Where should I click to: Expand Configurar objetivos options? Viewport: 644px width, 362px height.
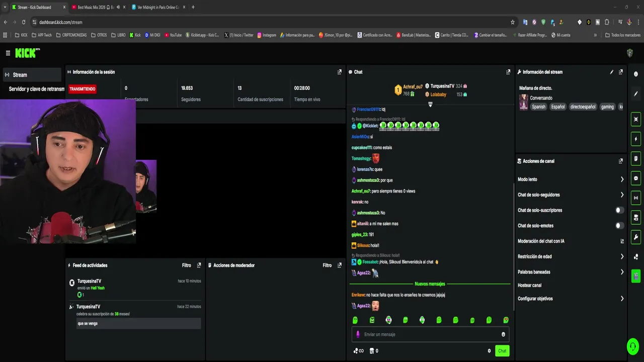622,299
